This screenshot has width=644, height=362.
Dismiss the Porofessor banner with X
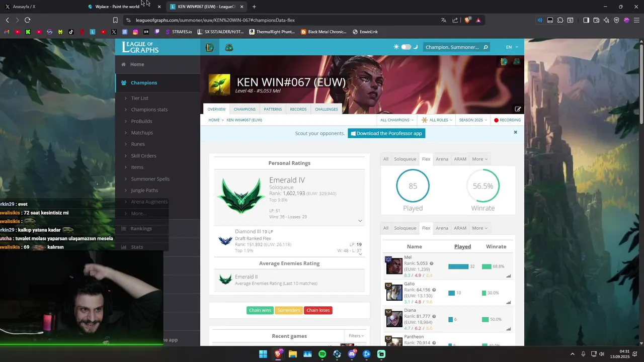click(515, 132)
